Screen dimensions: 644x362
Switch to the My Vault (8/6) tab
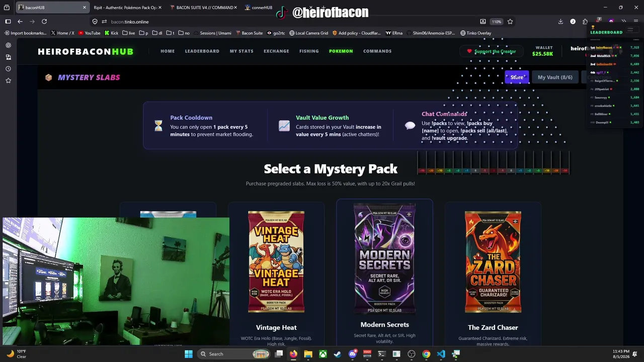click(555, 77)
